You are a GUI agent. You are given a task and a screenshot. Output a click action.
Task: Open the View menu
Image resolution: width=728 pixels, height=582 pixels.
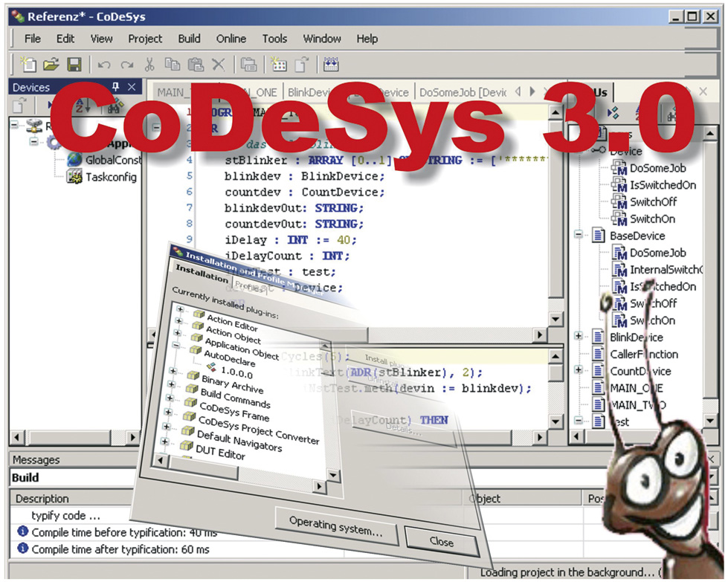pos(101,39)
